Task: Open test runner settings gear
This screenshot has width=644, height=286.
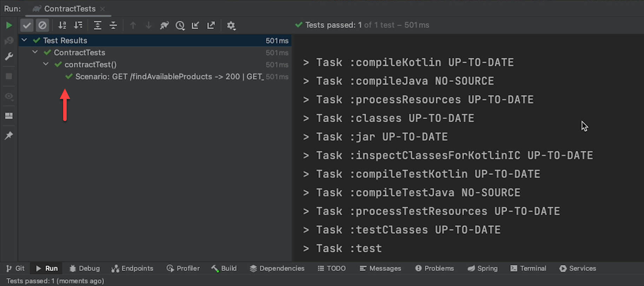Action: pyautogui.click(x=231, y=25)
